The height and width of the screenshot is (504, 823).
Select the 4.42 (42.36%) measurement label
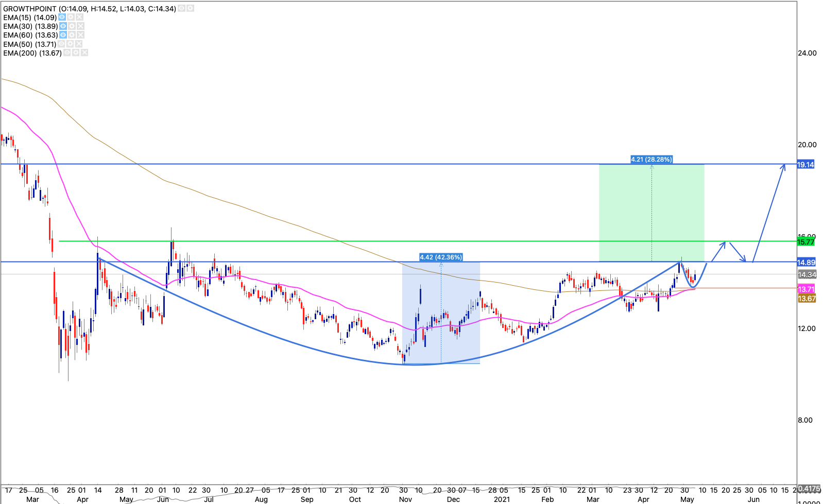tap(441, 257)
